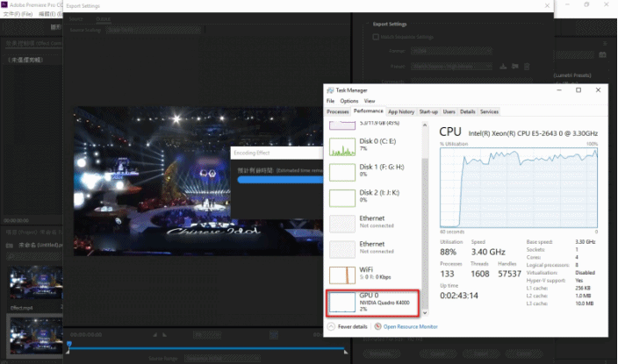Select the WiFi graph thumbnail
Viewport: 618px width, 364px height.
(342, 275)
